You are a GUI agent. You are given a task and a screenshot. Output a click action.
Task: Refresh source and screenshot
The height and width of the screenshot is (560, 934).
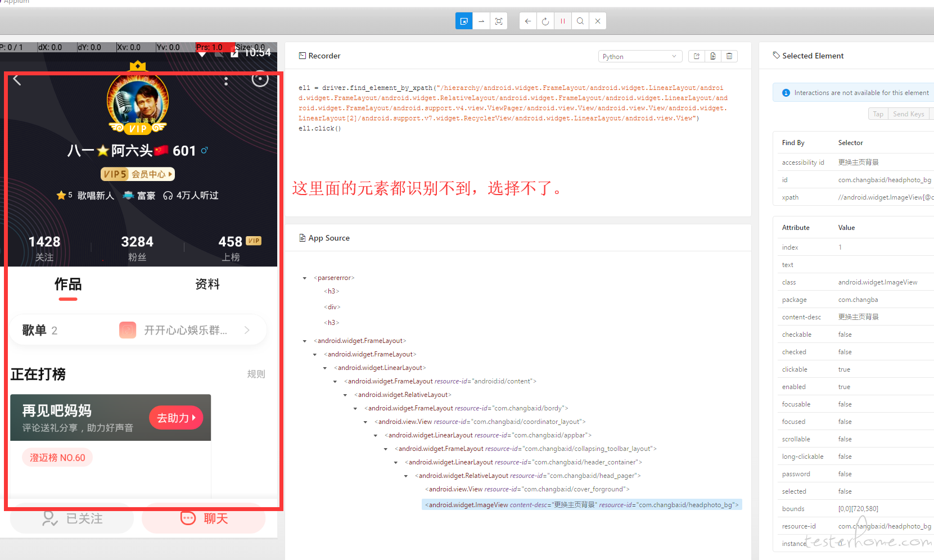click(545, 21)
